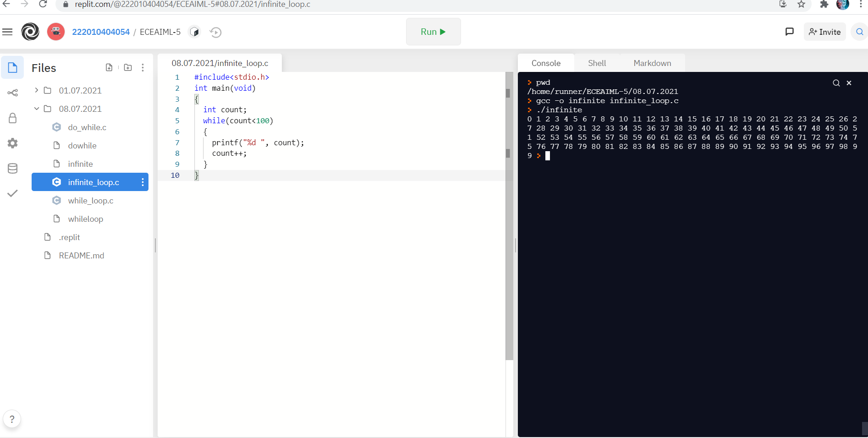Create a new file in Files panel

coord(109,67)
